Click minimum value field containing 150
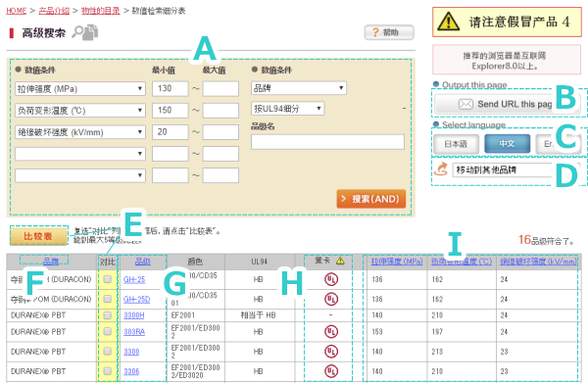Viewport: 588px width, 383px height. point(171,111)
